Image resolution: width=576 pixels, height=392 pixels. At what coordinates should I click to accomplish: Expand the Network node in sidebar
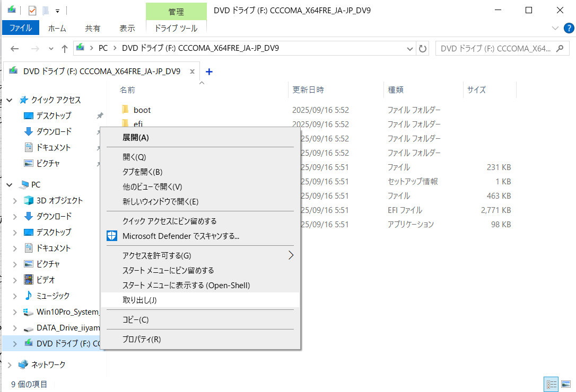pos(9,364)
